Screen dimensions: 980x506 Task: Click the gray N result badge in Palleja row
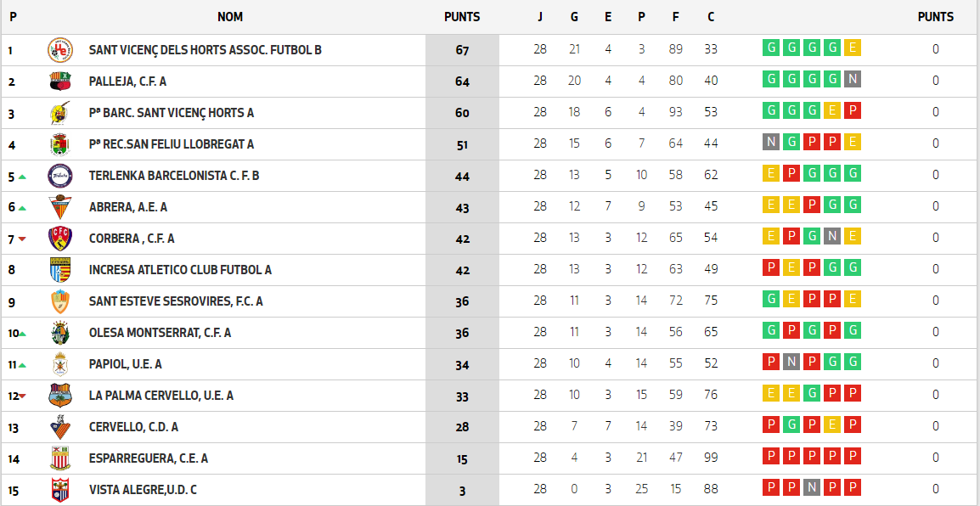(x=852, y=79)
